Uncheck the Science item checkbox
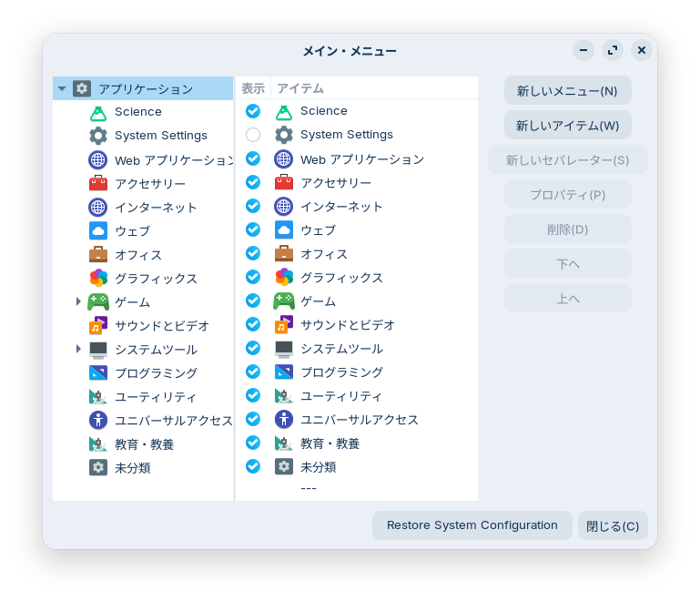700x601 pixels. 253,111
